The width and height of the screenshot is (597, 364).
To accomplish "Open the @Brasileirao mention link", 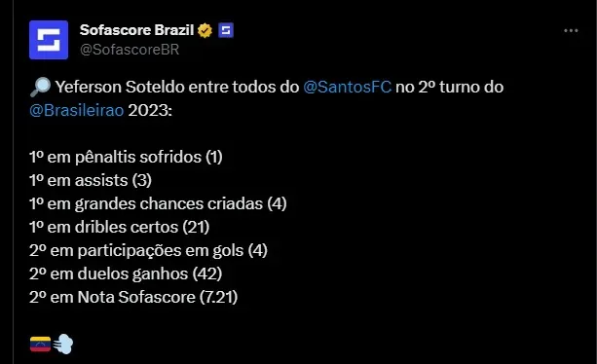I will [x=77, y=111].
